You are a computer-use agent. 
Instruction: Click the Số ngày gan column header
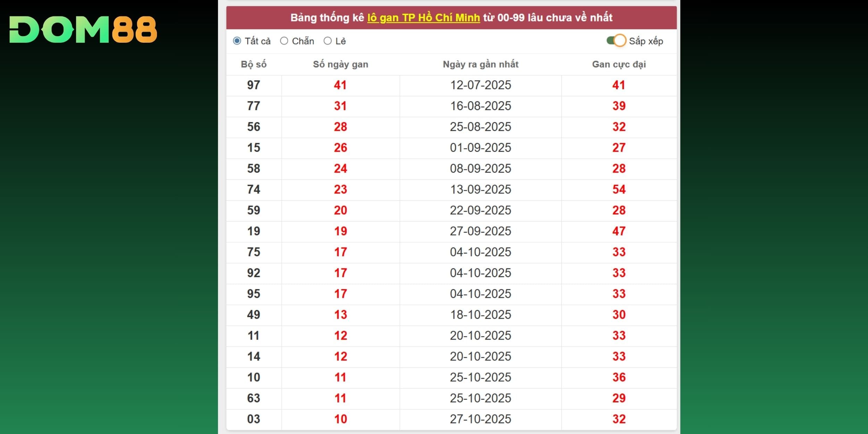pos(340,64)
